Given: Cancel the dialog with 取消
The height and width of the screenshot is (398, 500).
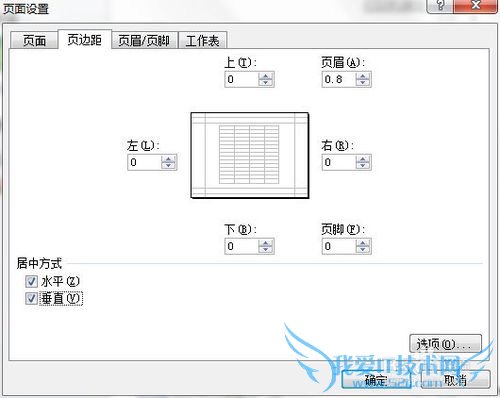Looking at the screenshot, I should click(x=456, y=380).
